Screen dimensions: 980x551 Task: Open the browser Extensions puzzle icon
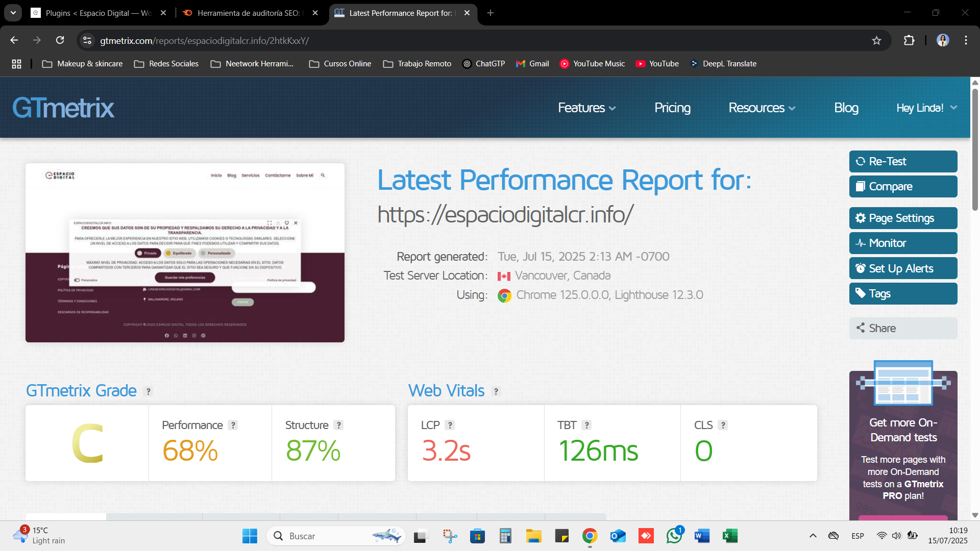909,40
